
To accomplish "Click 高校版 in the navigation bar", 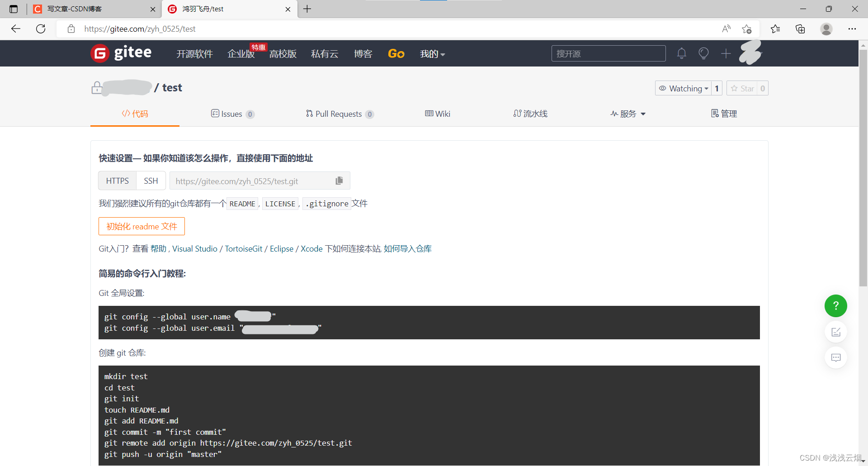I will tap(283, 54).
